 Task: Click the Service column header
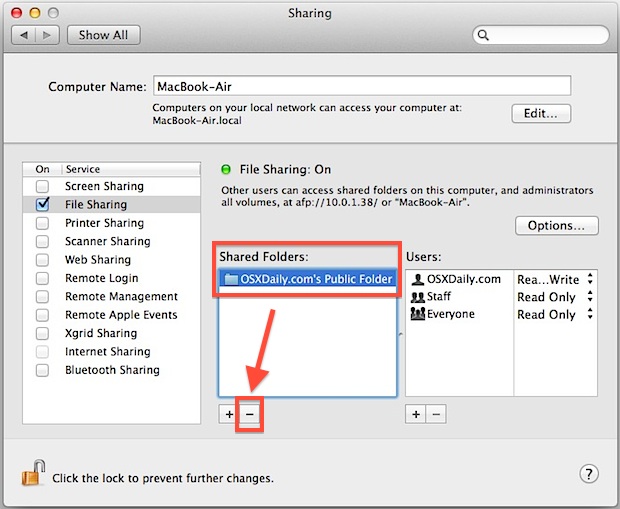pyautogui.click(x=131, y=169)
